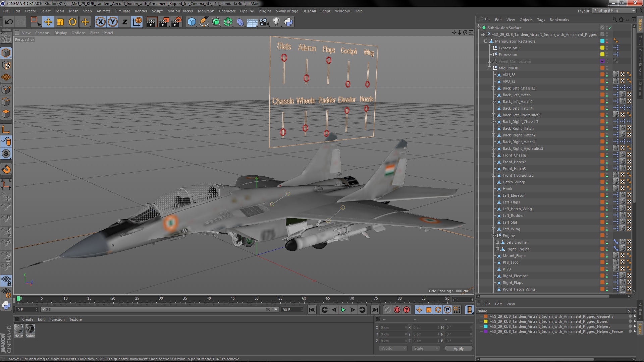The image size is (644, 362).
Task: Toggle Position keyframe recording
Action: click(x=419, y=310)
